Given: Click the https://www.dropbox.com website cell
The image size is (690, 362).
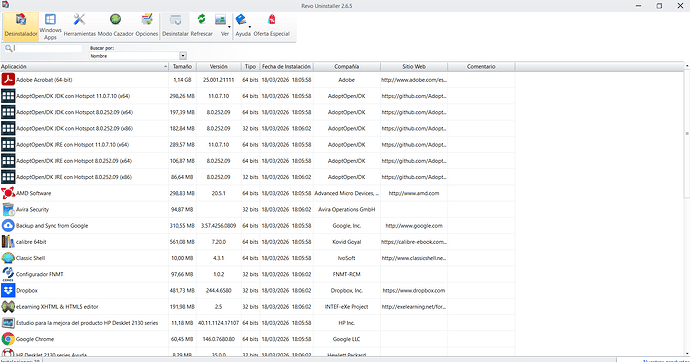Looking at the screenshot, I should [x=414, y=290].
